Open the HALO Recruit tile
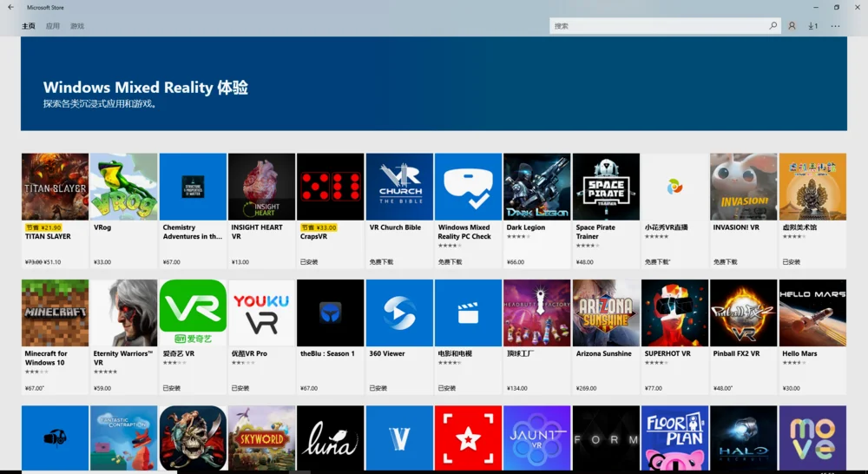 [x=744, y=438]
